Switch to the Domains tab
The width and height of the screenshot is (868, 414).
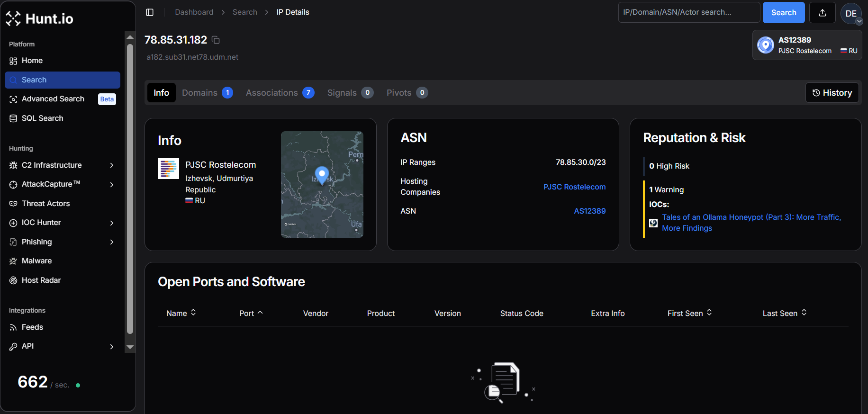(207, 93)
